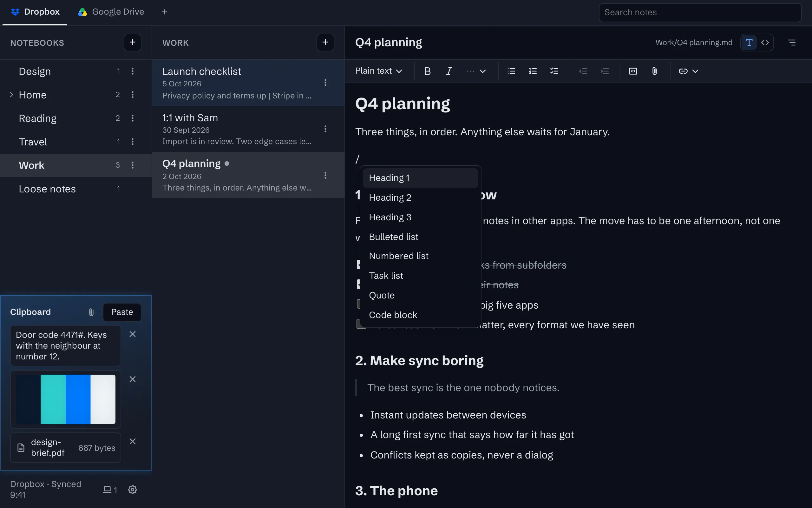The width and height of the screenshot is (812, 508).
Task: Select the Dropbox tab
Action: [x=35, y=12]
